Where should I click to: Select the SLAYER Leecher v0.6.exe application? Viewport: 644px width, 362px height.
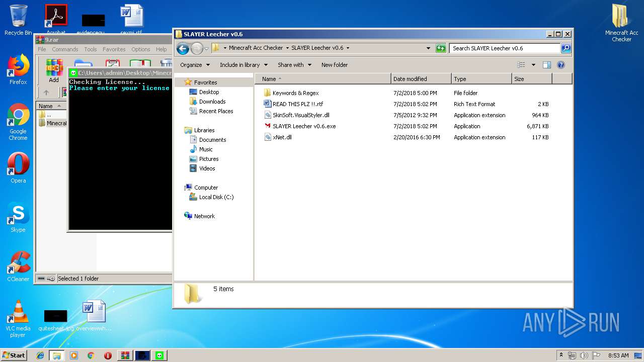pyautogui.click(x=304, y=126)
